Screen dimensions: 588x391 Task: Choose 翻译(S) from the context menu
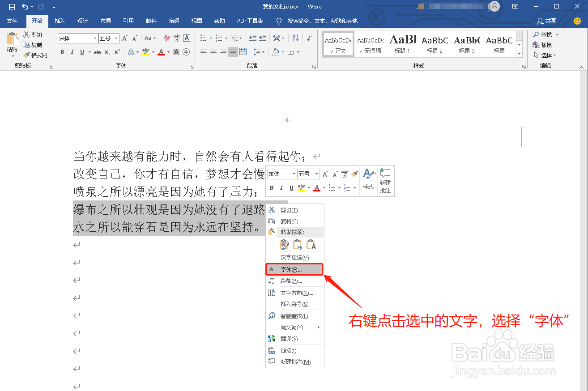(x=294, y=339)
